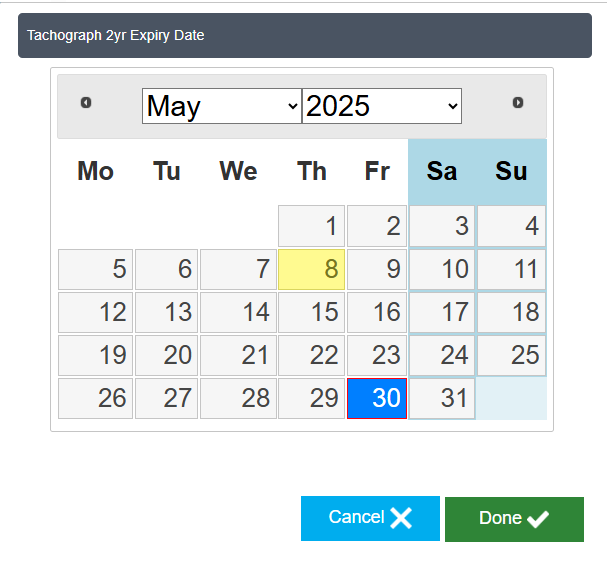Choose Thursday 1 May
Viewport: 607px width, 578px height.
tap(311, 226)
